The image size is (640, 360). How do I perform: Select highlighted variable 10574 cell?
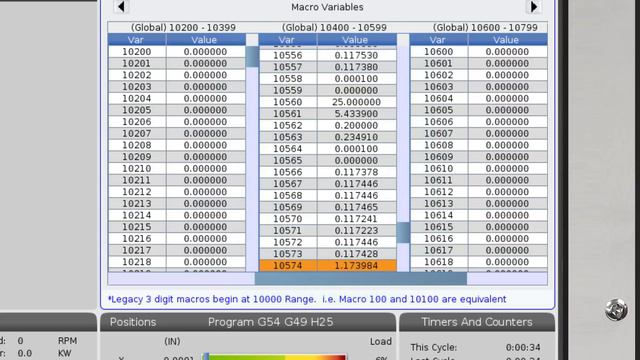(x=288, y=266)
